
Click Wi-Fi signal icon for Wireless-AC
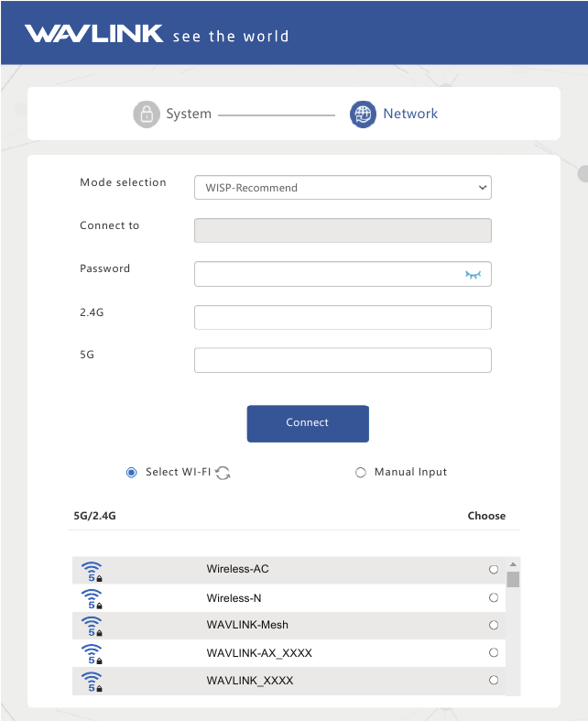[x=92, y=571]
